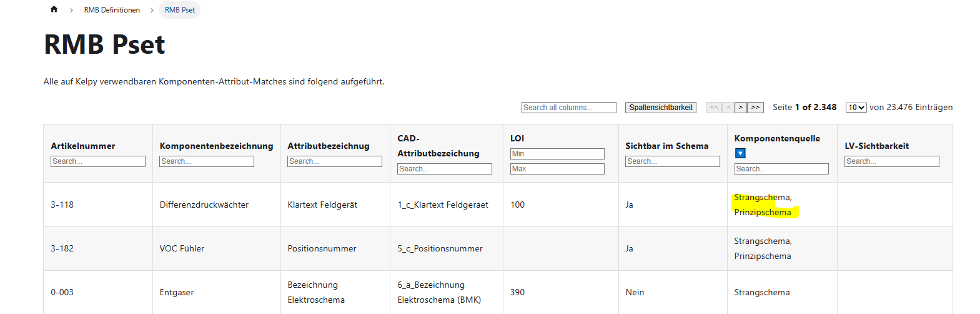The height and width of the screenshot is (314, 980).
Task: Click the first page arrow button
Action: pyautogui.click(x=713, y=108)
